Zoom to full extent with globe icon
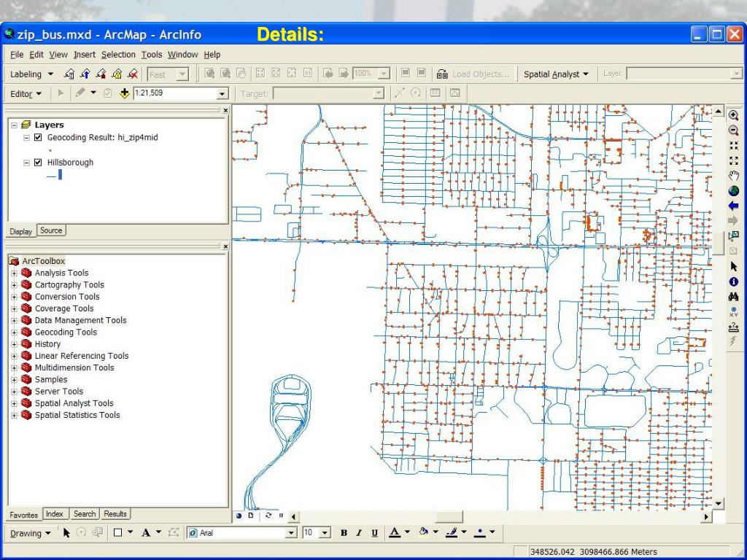The height and width of the screenshot is (560, 747). [733, 191]
